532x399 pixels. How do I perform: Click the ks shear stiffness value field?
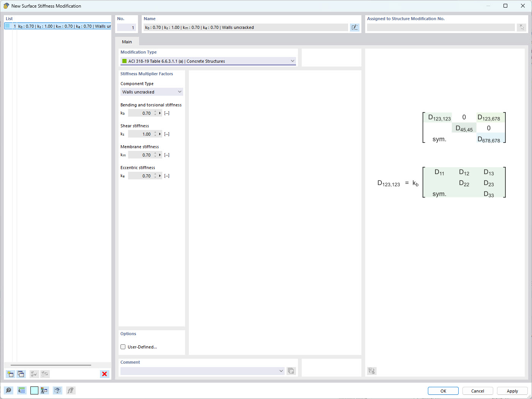(x=140, y=134)
